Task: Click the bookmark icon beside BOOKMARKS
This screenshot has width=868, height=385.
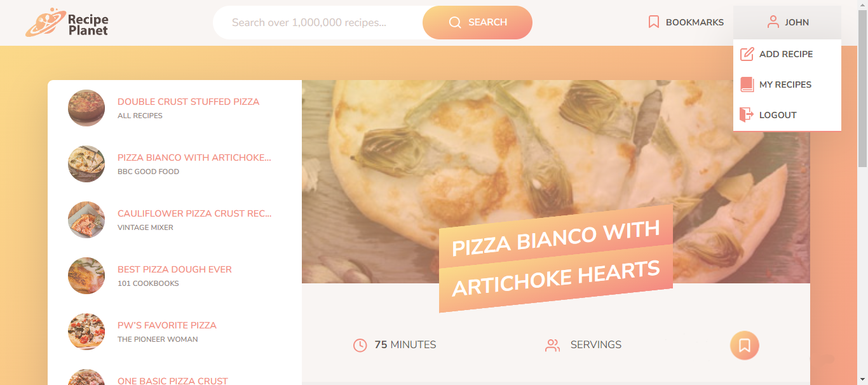Action: (x=654, y=22)
